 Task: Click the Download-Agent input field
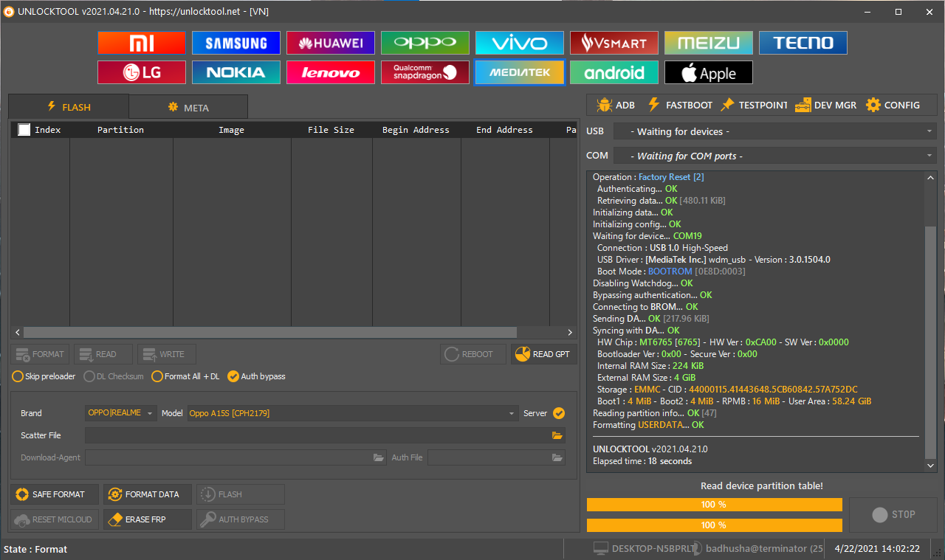(x=236, y=457)
